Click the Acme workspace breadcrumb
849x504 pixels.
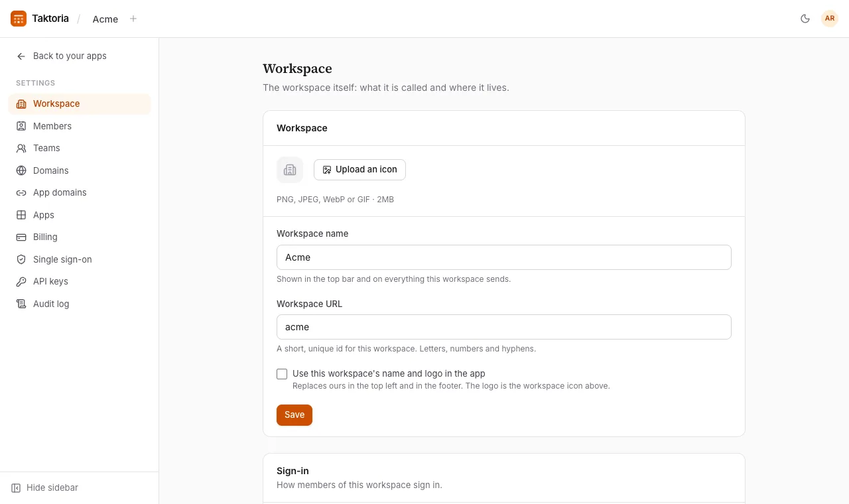[105, 19]
